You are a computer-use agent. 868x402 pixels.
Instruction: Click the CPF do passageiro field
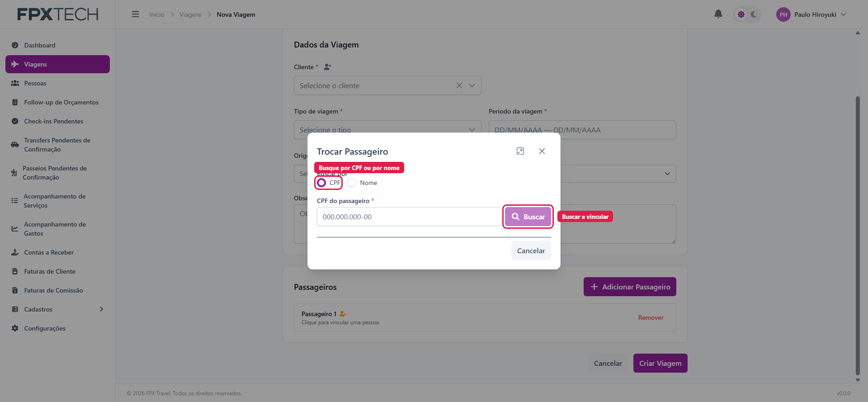(409, 217)
